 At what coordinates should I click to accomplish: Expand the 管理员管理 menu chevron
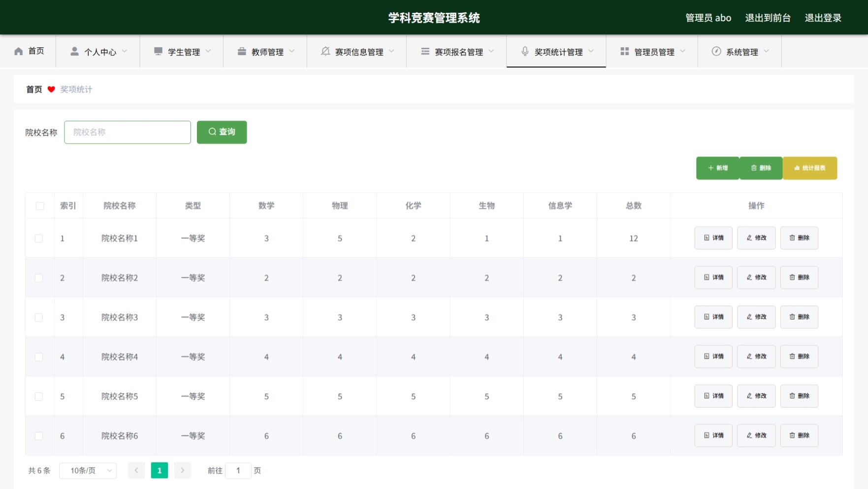(683, 51)
